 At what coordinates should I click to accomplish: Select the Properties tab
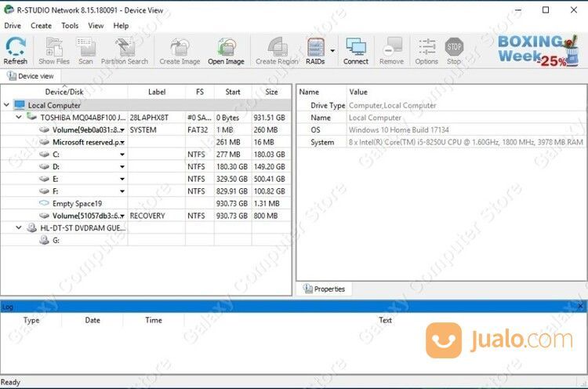pos(325,289)
